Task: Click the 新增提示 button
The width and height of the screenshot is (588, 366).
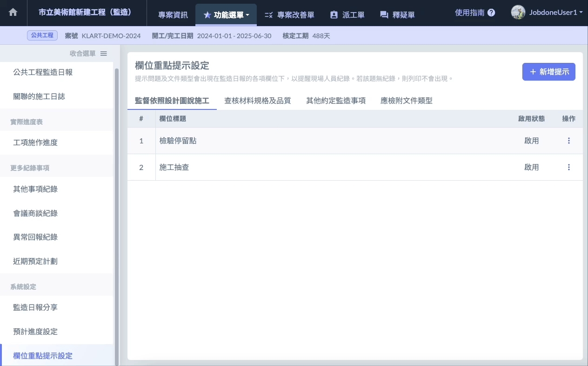Action: [548, 72]
